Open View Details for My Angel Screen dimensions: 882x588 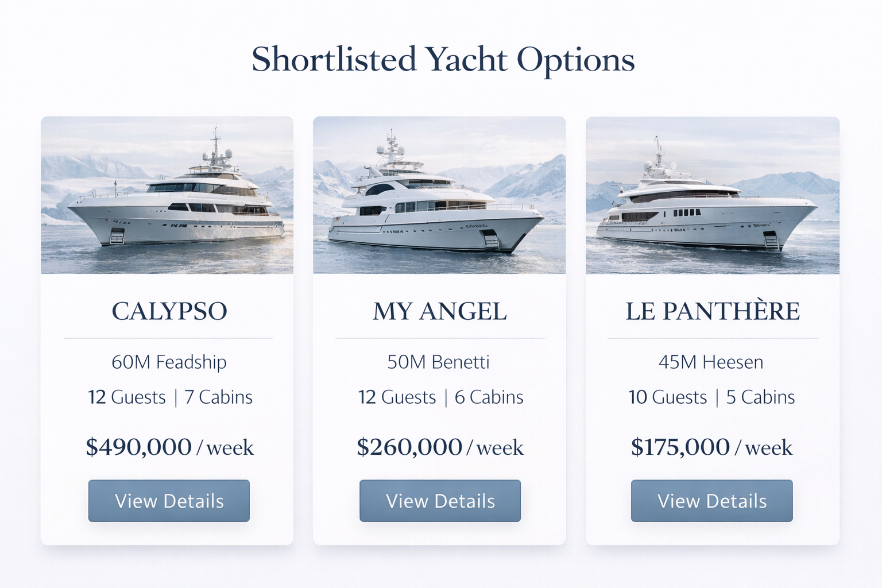(x=440, y=501)
